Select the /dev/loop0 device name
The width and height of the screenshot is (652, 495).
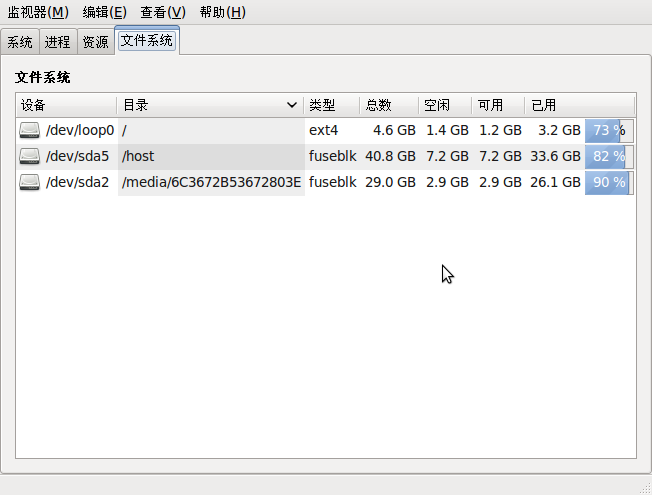[x=80, y=131]
